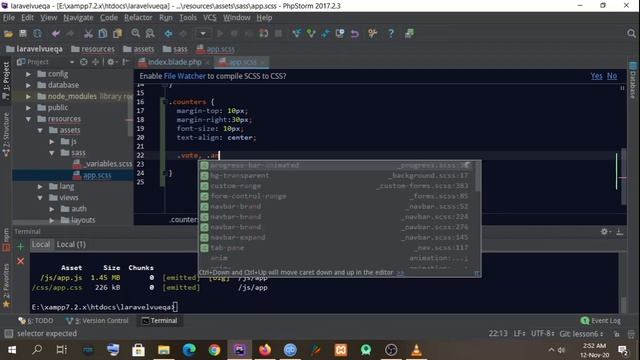Select _variables.scss in project tree
This screenshot has height=360, width=640.
click(x=102, y=164)
